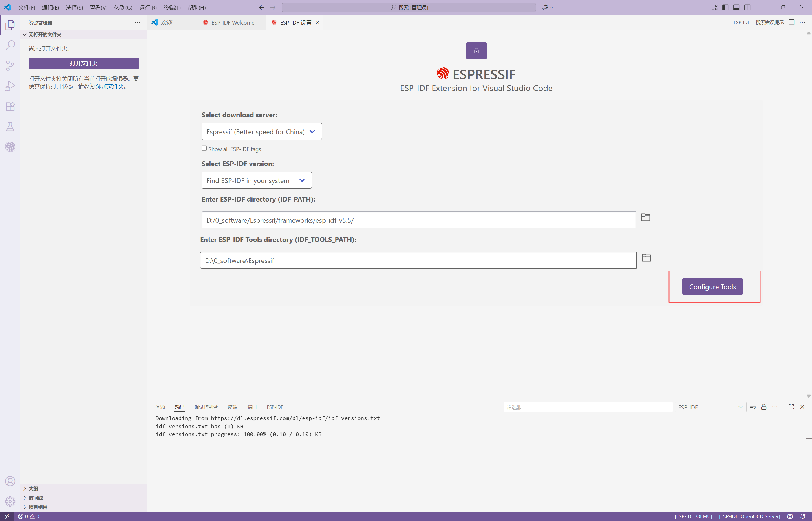This screenshot has height=521, width=812.
Task: Open the ESP-IDF version dropdown
Action: click(x=256, y=180)
